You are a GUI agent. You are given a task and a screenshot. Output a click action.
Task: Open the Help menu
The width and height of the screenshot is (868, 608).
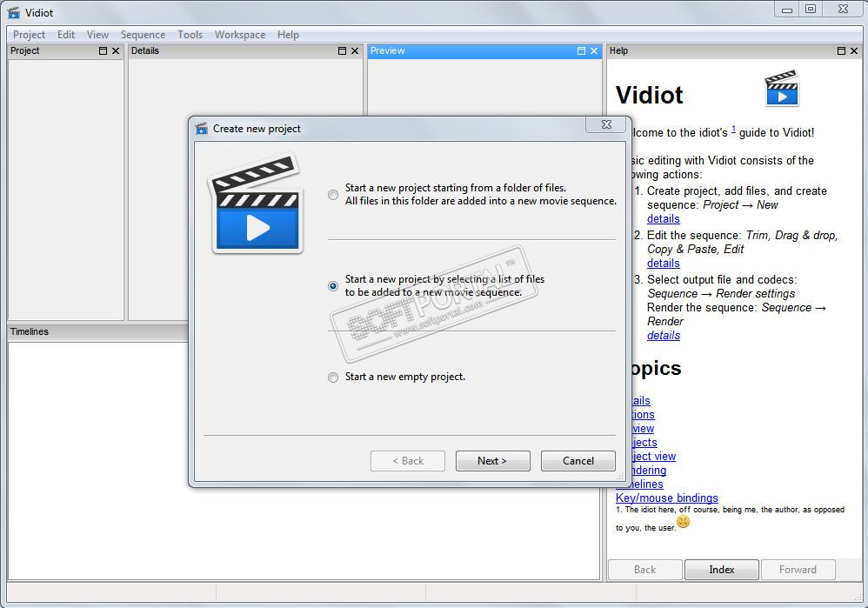(x=288, y=34)
